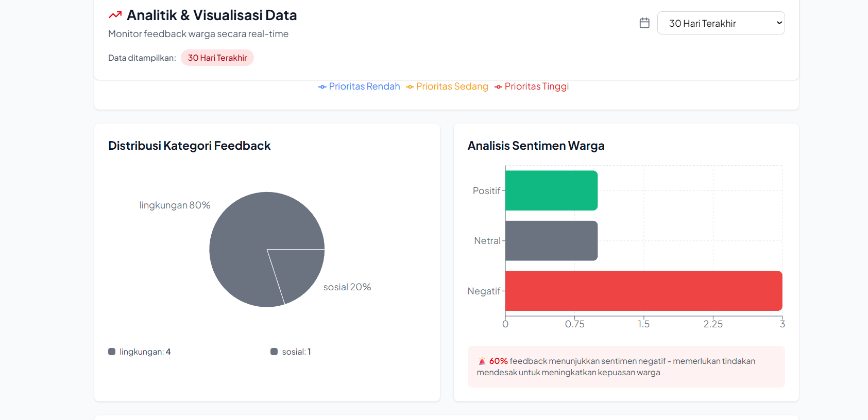The width and height of the screenshot is (868, 420).
Task: Select the 'Prioritas Rendah' legend marker icon
Action: [322, 86]
